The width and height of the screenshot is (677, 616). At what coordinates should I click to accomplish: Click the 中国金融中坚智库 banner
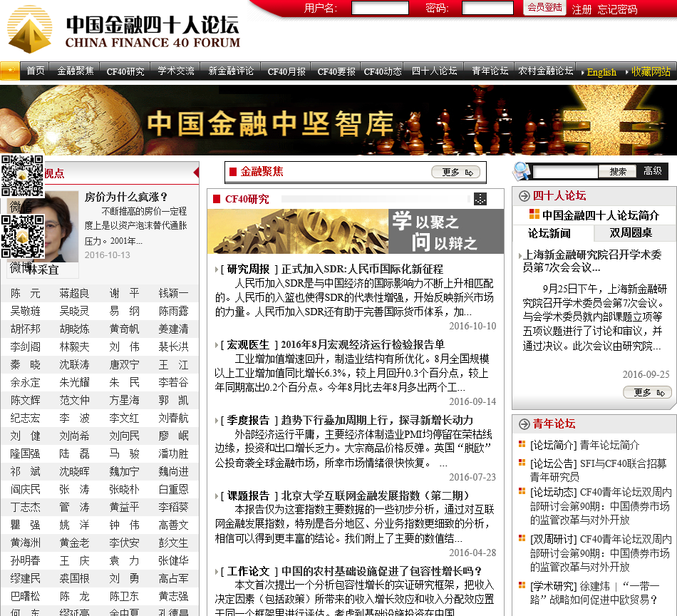coord(338,120)
